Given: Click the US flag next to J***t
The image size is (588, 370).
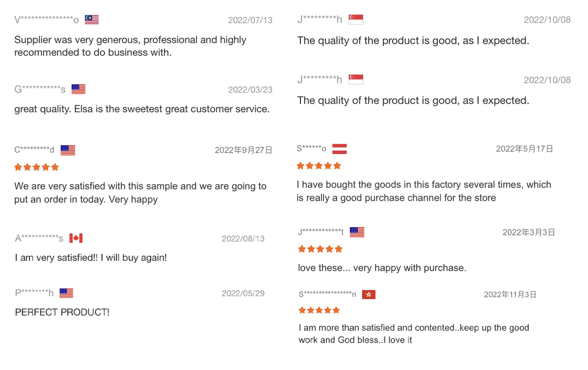Looking at the screenshot, I should [x=357, y=232].
